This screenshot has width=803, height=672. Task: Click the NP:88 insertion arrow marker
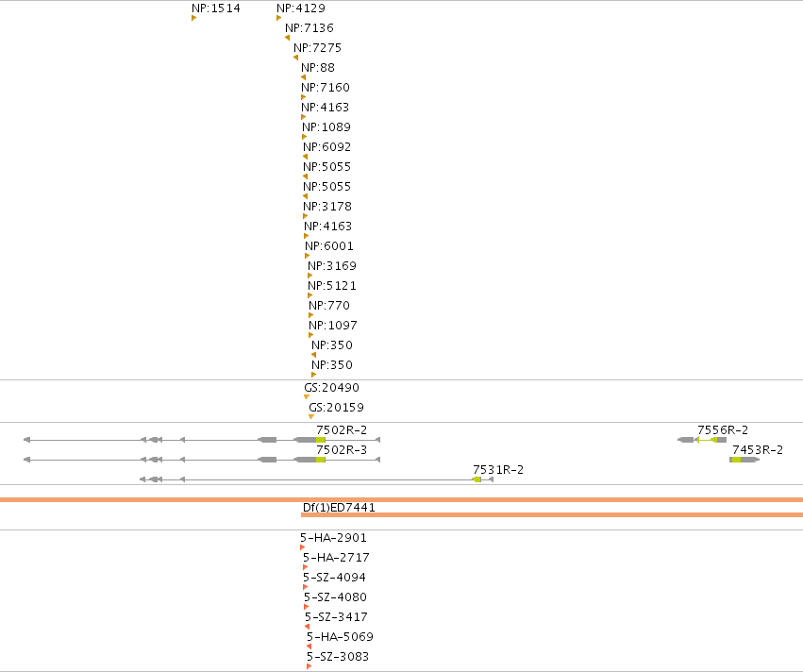point(303,77)
